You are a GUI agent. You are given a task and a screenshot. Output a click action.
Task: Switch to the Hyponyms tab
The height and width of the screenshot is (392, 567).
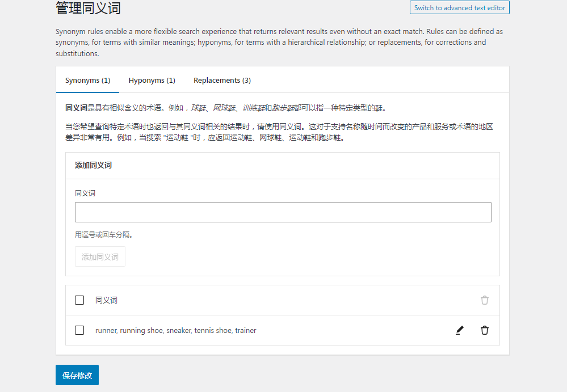pyautogui.click(x=152, y=80)
